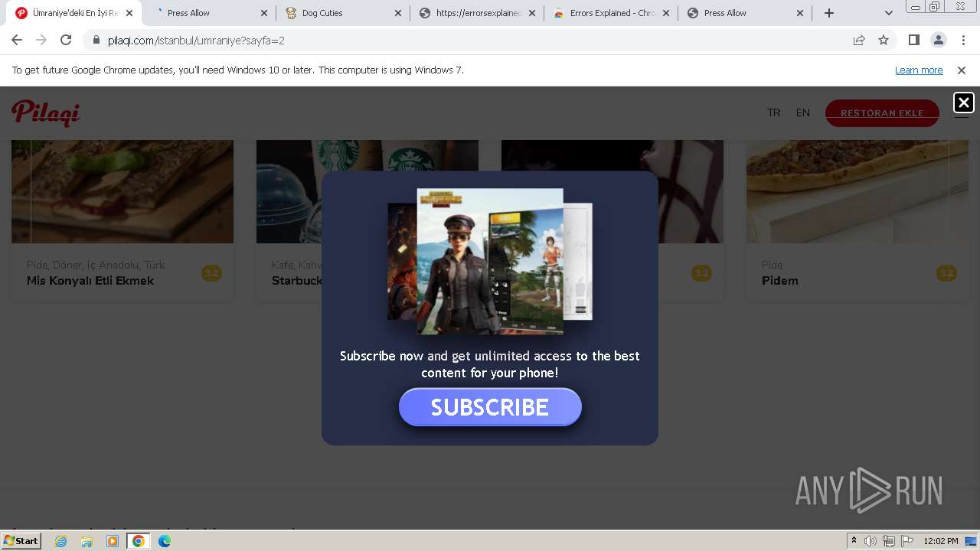
Task: Open the network status tray icon
Action: (x=889, y=541)
